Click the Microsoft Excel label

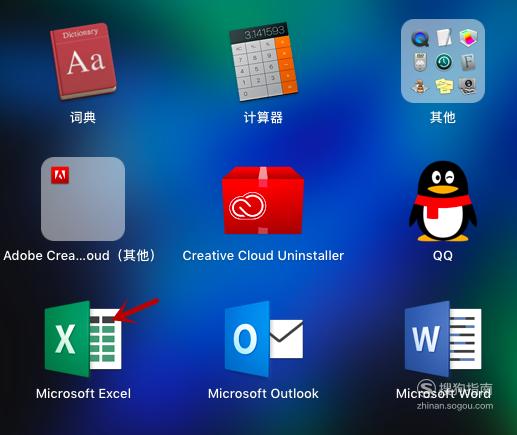(x=83, y=394)
